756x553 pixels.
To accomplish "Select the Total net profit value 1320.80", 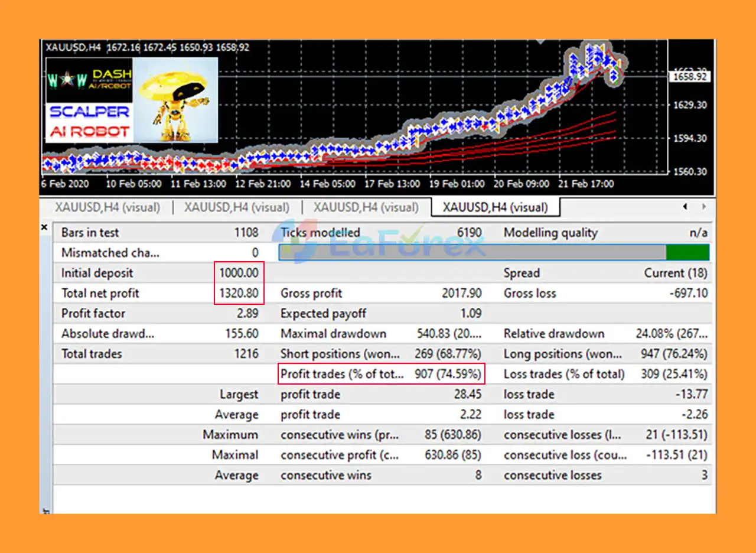I will 239,293.
